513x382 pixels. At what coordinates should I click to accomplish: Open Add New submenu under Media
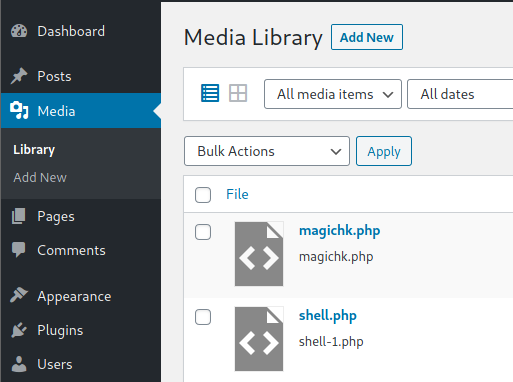click(40, 177)
